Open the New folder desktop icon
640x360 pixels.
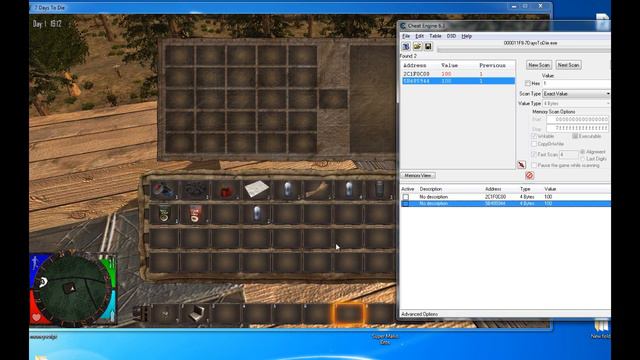(600, 329)
